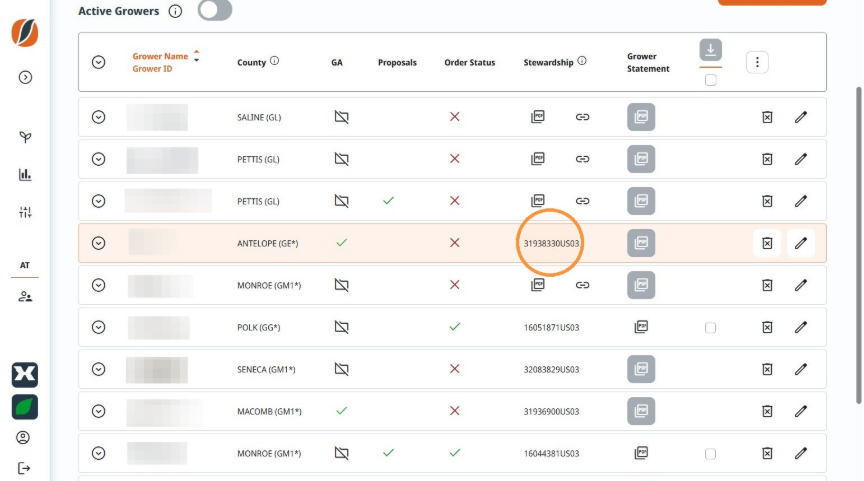
Task: Click the logout icon in sidebar
Action: (x=24, y=468)
